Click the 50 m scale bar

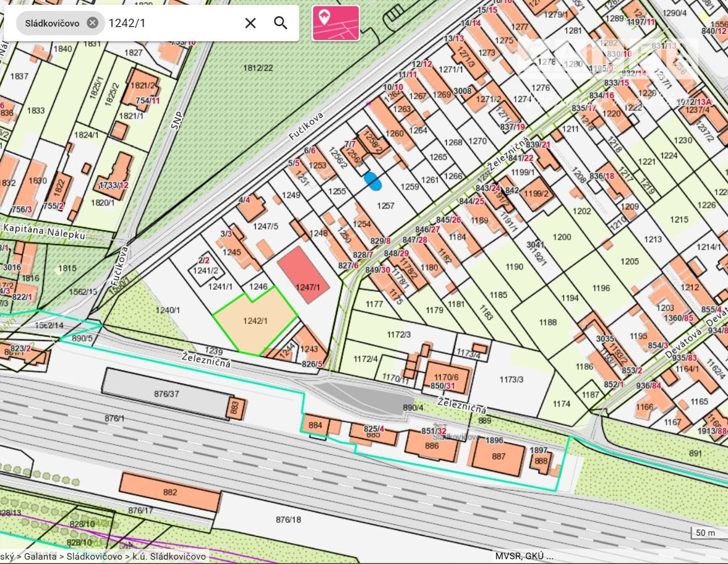point(705,533)
